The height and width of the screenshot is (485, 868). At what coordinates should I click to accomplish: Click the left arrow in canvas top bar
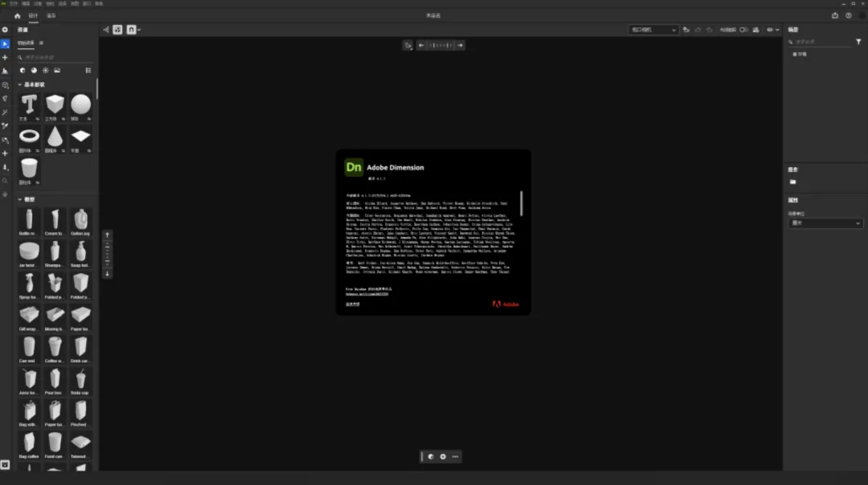click(x=421, y=45)
